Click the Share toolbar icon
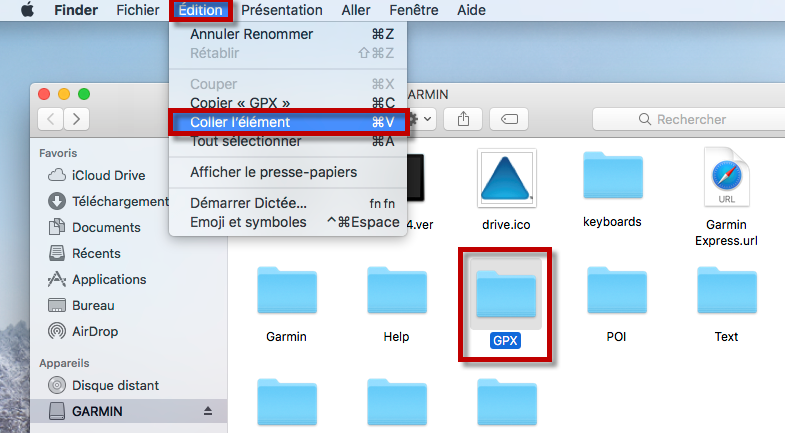Image resolution: width=786 pixels, height=433 pixels. pos(463,119)
